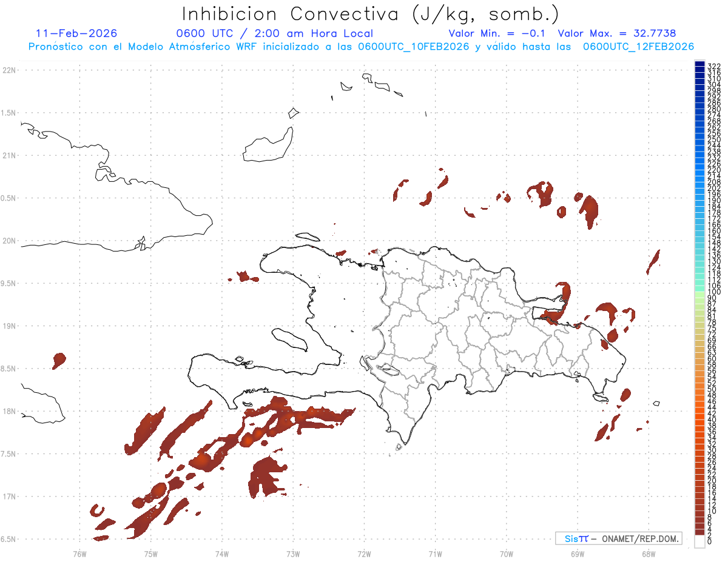The width and height of the screenshot is (728, 562).
Task: Click the '6.5N' latitude label
Action: coord(9,539)
